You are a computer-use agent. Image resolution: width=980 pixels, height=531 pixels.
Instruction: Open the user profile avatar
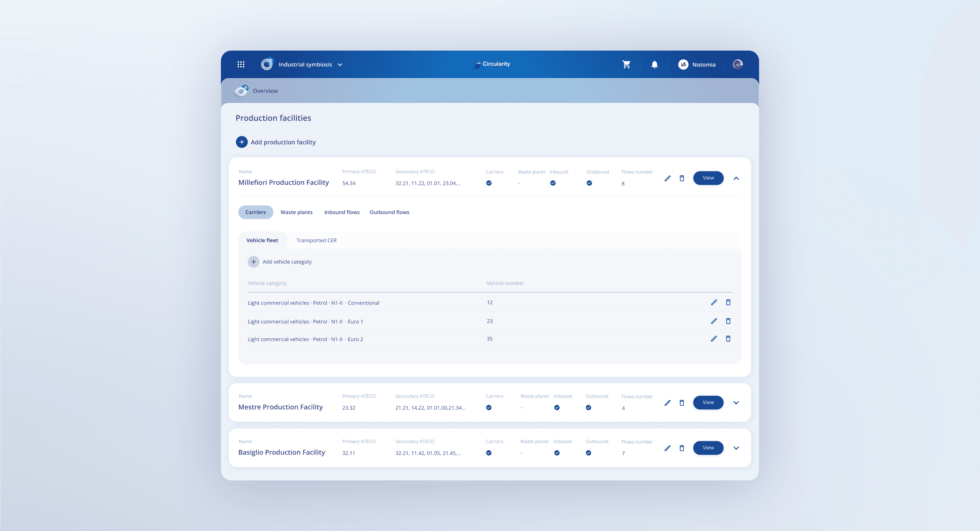pyautogui.click(x=738, y=64)
